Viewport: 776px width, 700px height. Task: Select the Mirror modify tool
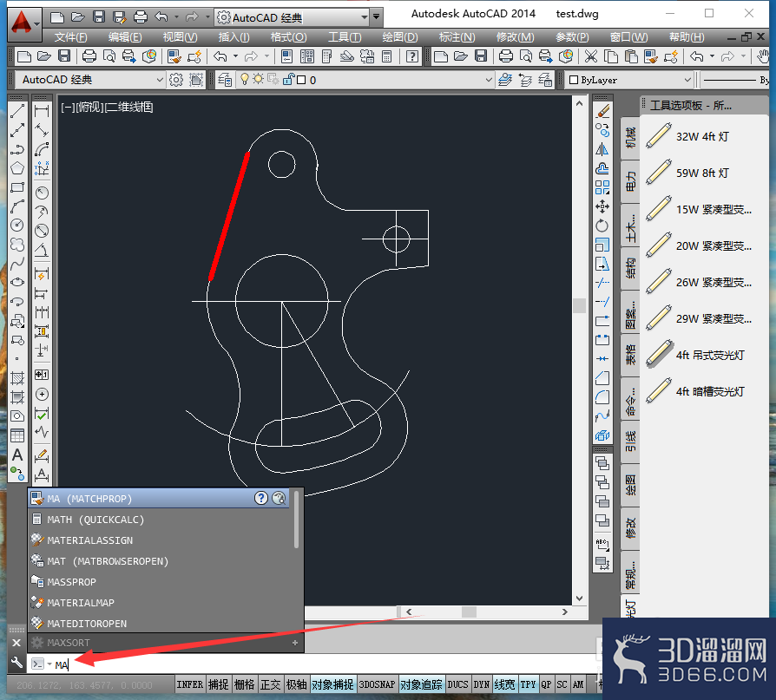click(602, 149)
